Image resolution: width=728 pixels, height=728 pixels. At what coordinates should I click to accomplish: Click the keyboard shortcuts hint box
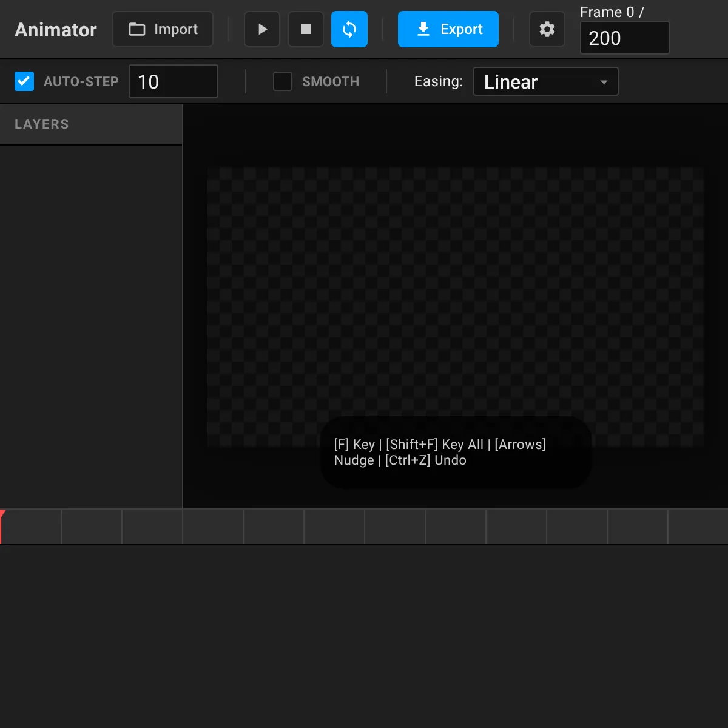click(x=456, y=453)
